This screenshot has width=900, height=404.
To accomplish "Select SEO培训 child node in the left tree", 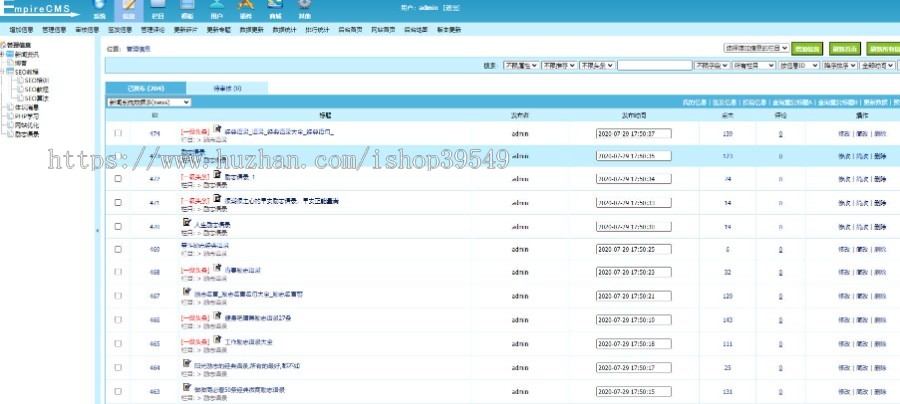I will 37,80.
